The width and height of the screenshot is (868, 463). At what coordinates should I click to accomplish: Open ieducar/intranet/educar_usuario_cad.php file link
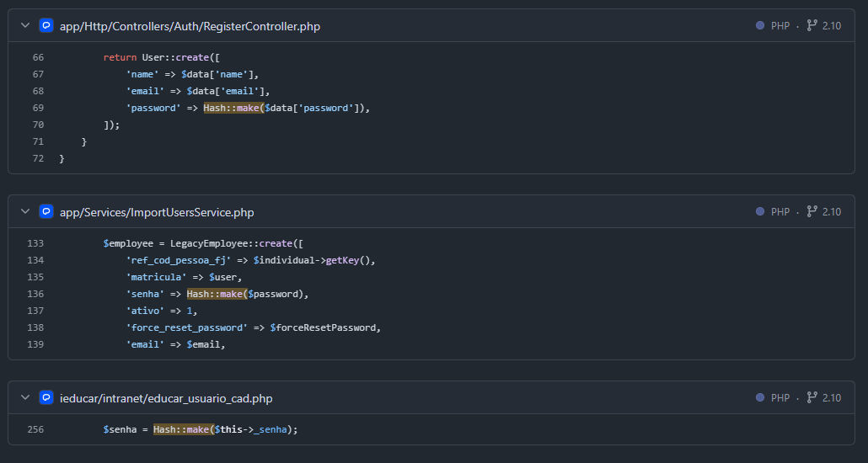point(166,397)
